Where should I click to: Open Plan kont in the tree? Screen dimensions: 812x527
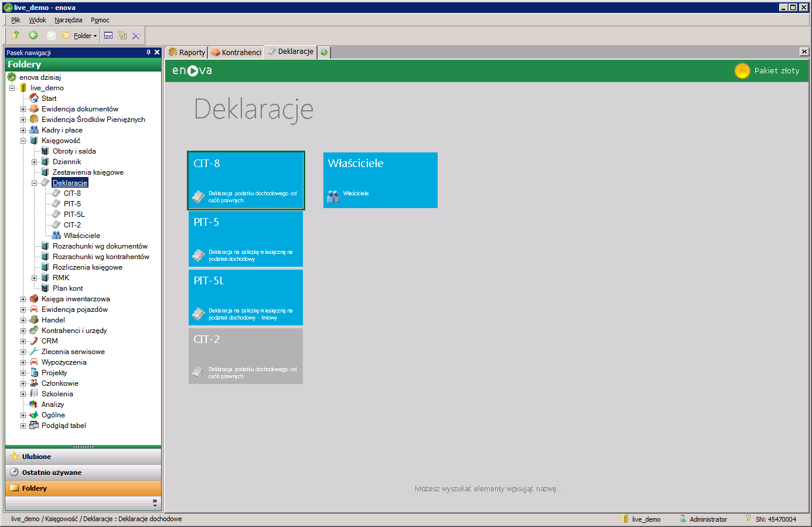(68, 288)
